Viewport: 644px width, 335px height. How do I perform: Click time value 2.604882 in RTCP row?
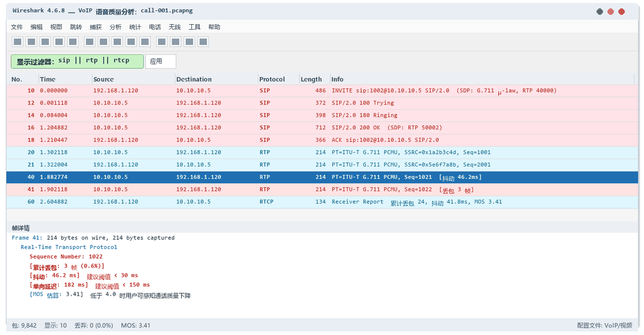pyautogui.click(x=54, y=202)
